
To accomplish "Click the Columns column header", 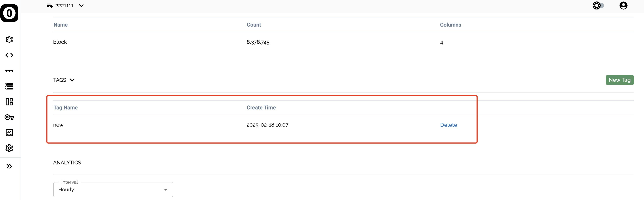I will pyautogui.click(x=450, y=25).
